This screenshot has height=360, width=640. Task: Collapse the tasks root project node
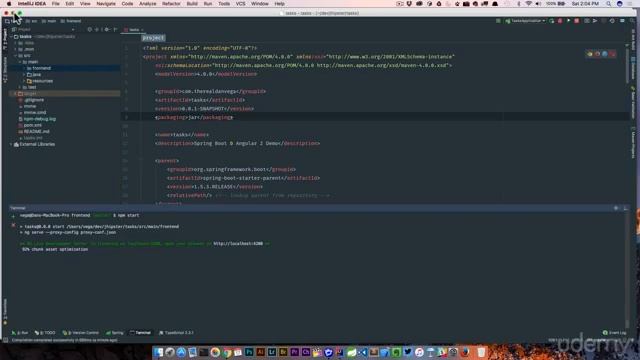click(x=11, y=37)
